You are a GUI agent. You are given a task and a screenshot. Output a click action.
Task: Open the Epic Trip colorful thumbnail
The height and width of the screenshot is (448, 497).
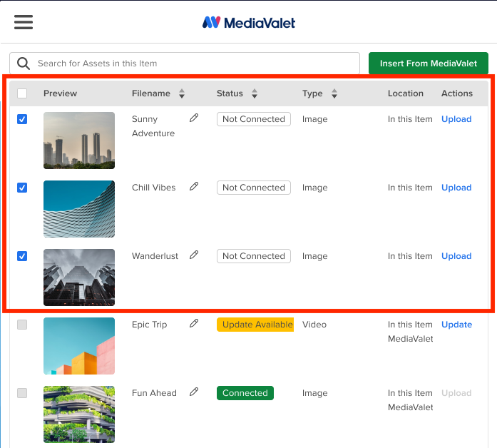point(79,346)
